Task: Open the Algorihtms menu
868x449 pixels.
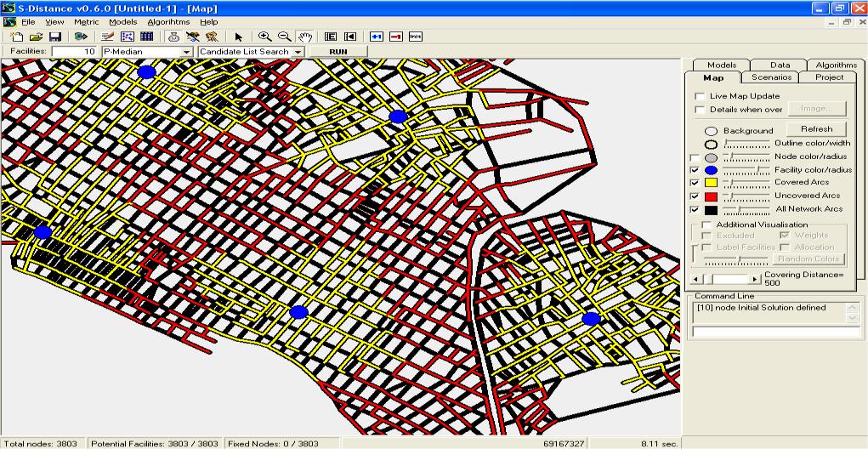Action: [168, 22]
